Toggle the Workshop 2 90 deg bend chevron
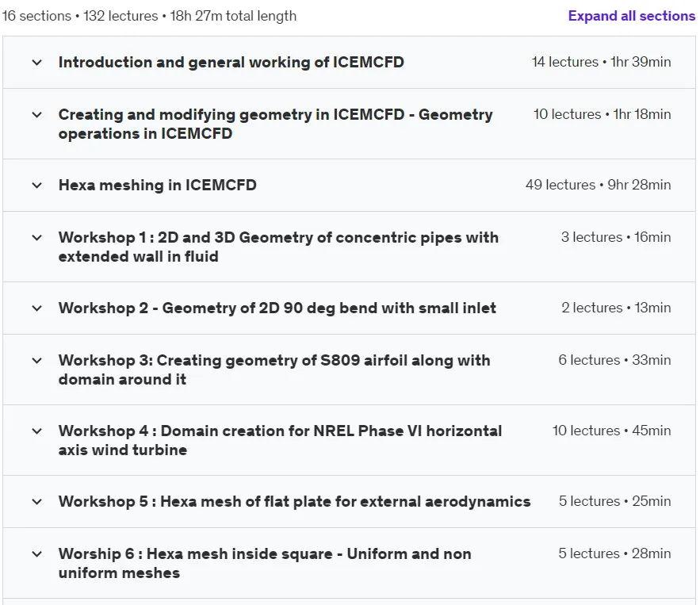Screen dimensions: 700x605 37,308
